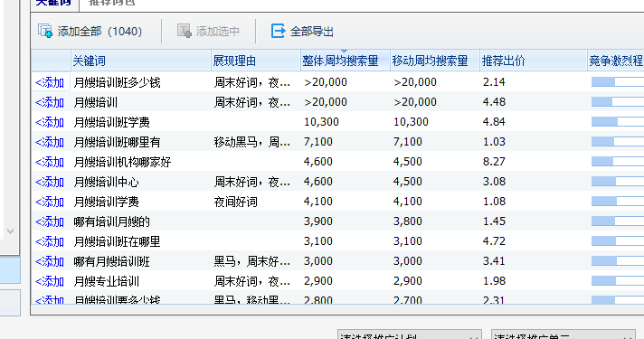
Task: Switch to the 推荐词包 tab
Action: click(112, 3)
